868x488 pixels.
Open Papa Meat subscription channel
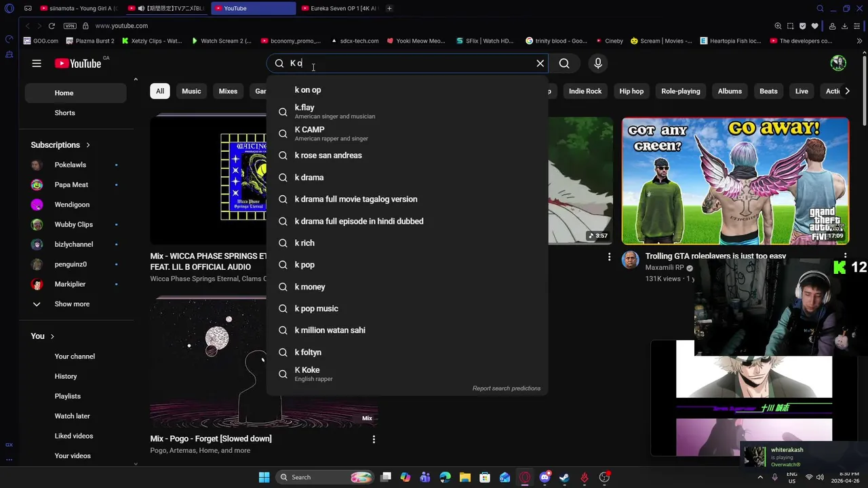point(75,184)
